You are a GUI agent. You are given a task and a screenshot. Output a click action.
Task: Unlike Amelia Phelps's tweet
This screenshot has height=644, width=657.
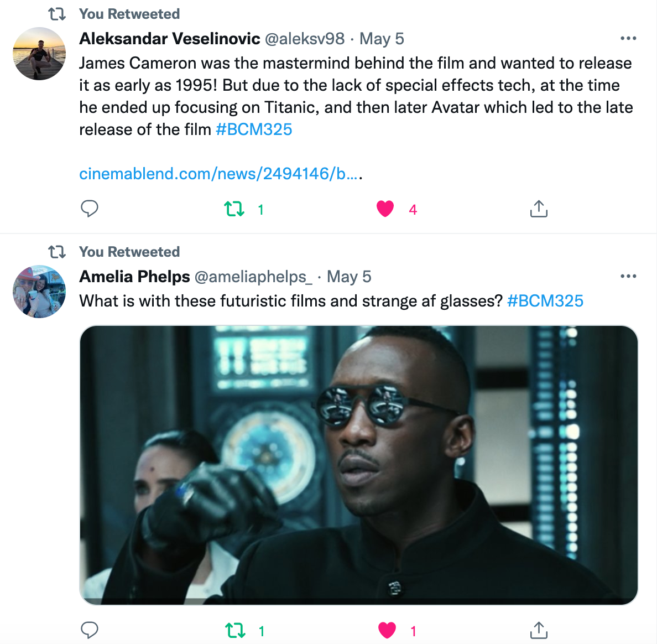(387, 630)
